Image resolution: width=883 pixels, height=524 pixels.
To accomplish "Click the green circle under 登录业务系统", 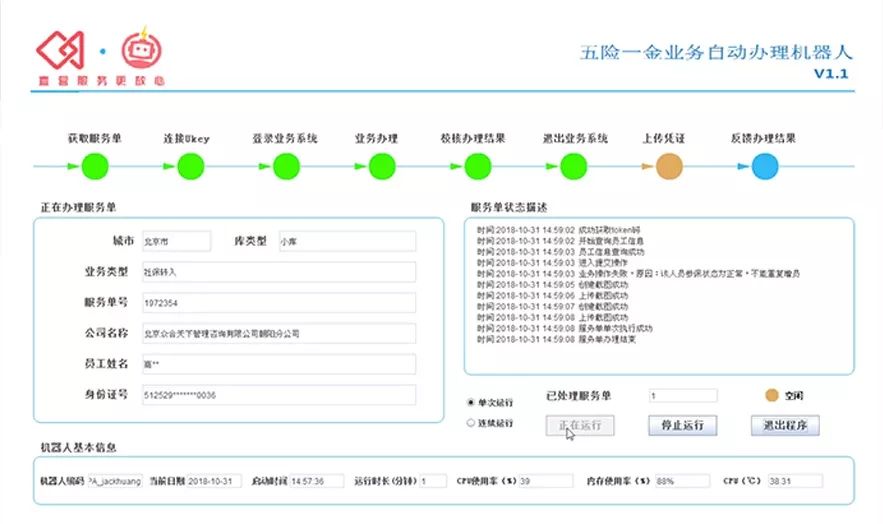I will 286,167.
